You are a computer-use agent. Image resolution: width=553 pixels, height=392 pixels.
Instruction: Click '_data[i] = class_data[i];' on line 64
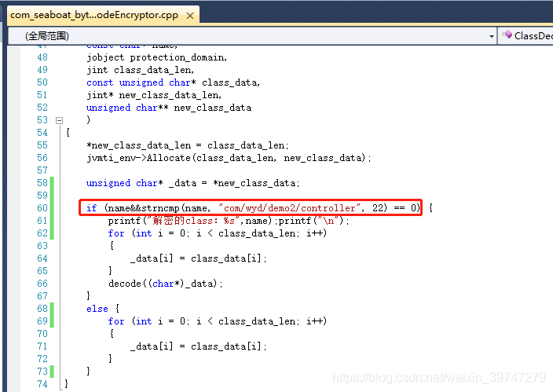tap(199, 258)
